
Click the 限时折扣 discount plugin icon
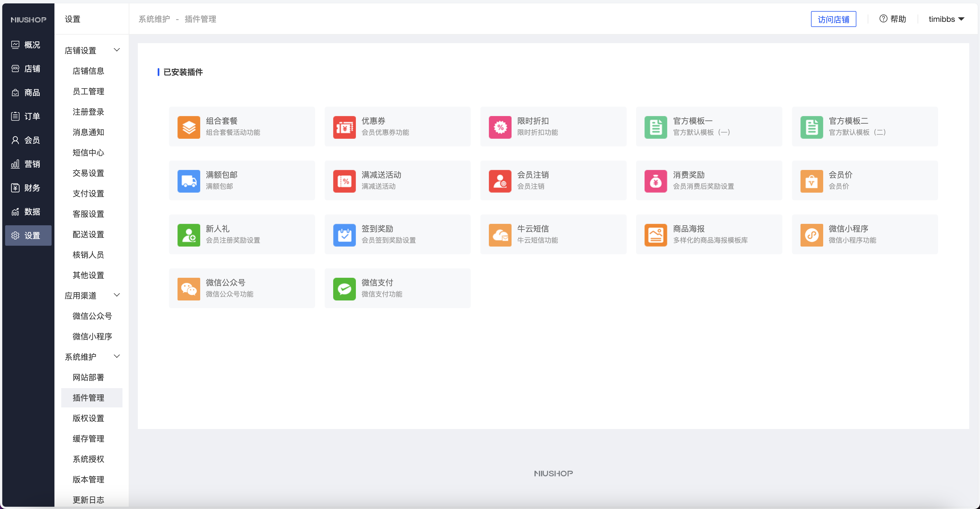coord(500,127)
